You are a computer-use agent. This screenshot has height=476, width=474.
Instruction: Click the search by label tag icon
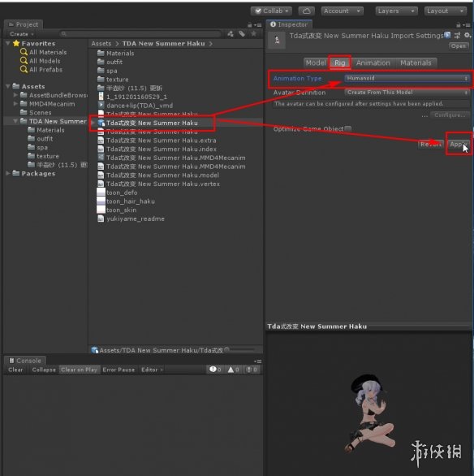click(x=242, y=33)
